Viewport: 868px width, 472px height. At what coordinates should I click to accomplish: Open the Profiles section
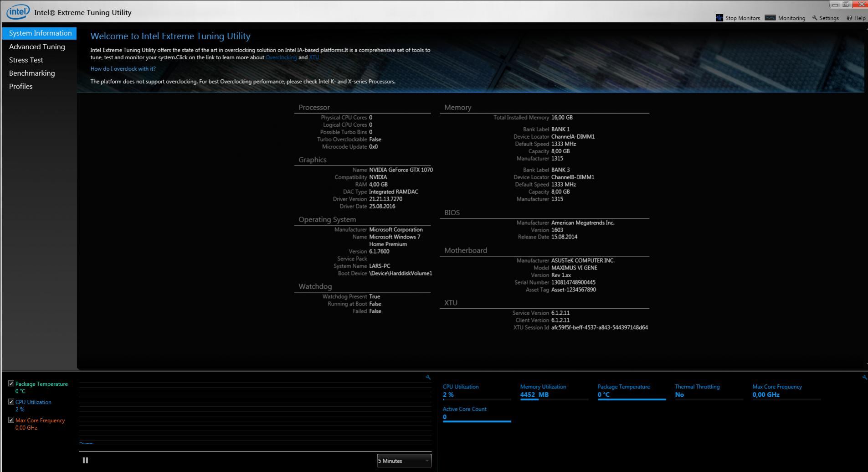tap(21, 86)
